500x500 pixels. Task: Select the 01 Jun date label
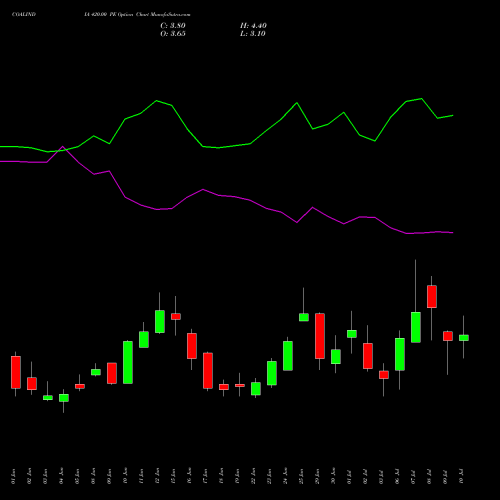(x=14, y=476)
